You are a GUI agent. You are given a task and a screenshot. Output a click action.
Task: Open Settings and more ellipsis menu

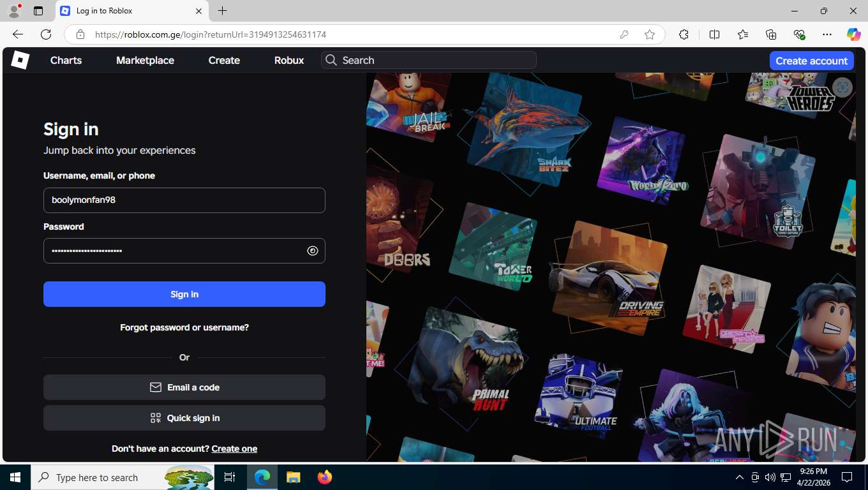pyautogui.click(x=827, y=34)
